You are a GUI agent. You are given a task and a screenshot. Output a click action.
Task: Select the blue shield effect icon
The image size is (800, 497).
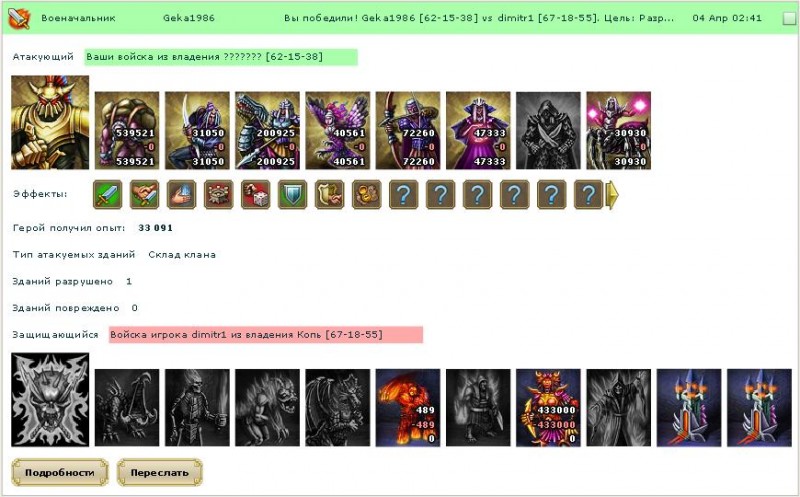292,194
